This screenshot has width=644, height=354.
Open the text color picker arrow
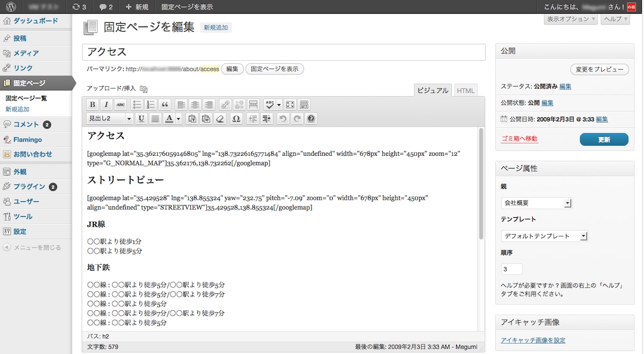(x=178, y=119)
